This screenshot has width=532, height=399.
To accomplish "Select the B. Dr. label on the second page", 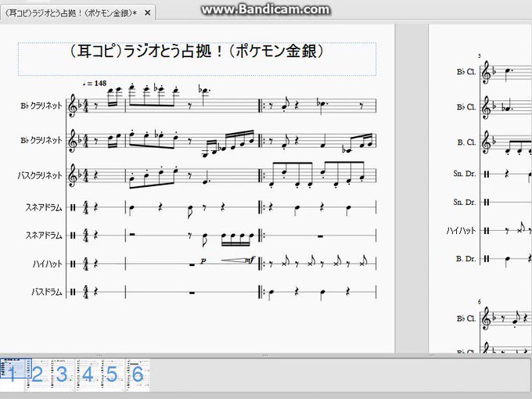I will point(465,258).
